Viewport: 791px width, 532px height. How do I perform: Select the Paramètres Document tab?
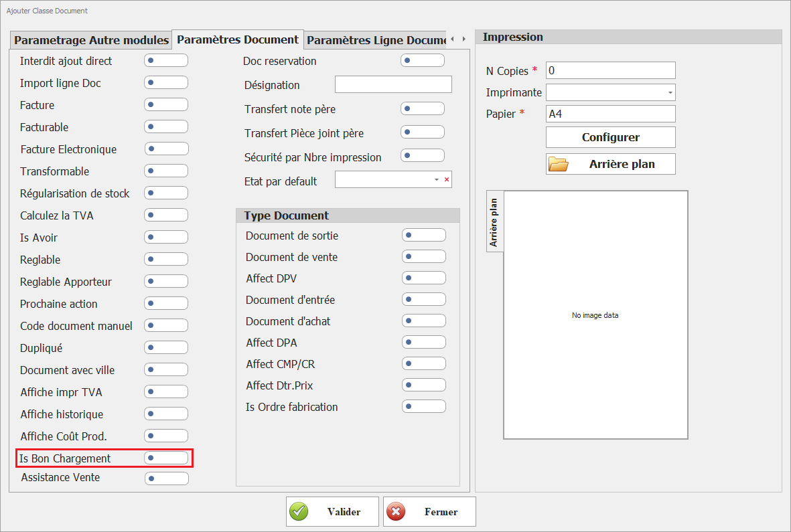238,39
